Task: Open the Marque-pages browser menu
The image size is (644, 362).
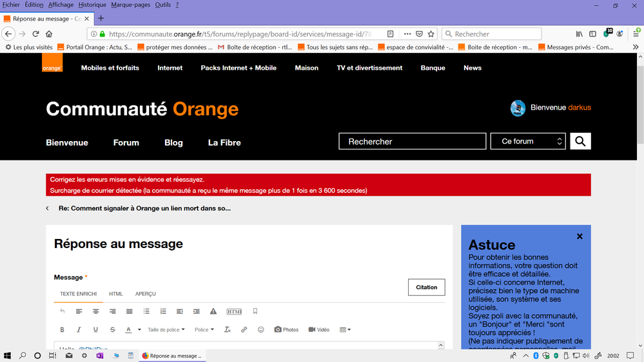Action: point(131,5)
